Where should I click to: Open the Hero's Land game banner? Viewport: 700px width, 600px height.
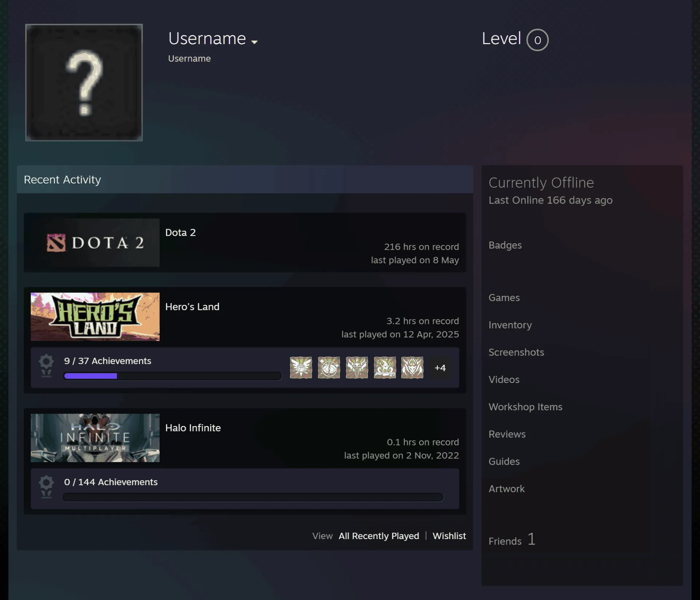point(95,317)
